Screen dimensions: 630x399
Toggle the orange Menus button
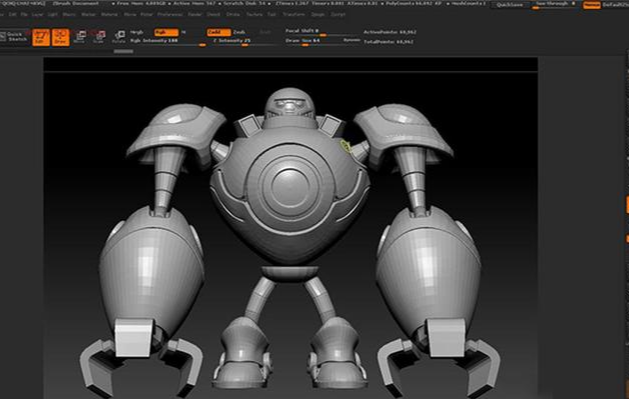591,5
